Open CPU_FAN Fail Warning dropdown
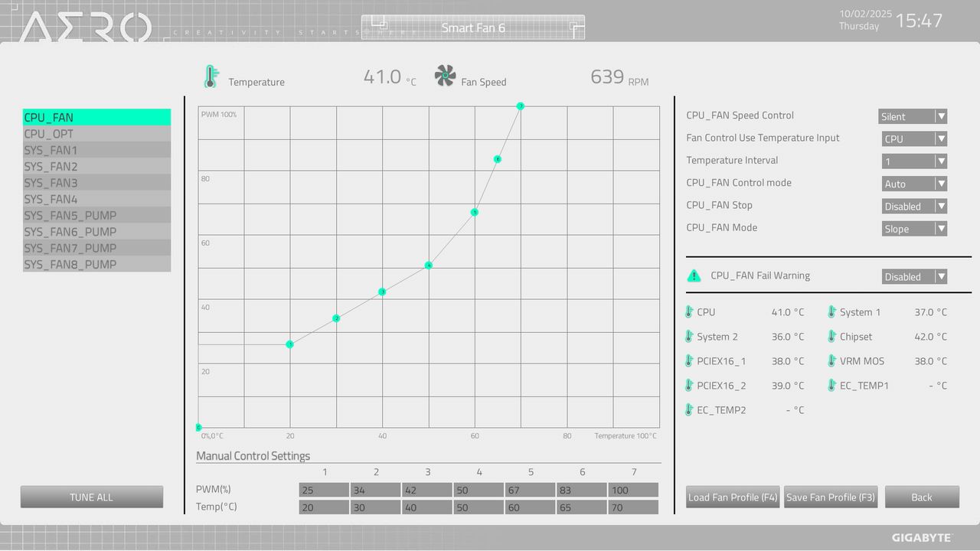 coord(914,277)
